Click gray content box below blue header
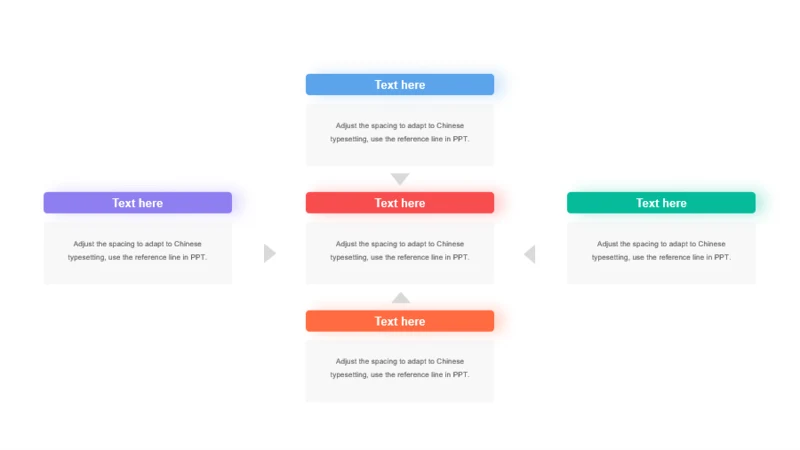800x450 pixels. [400, 135]
